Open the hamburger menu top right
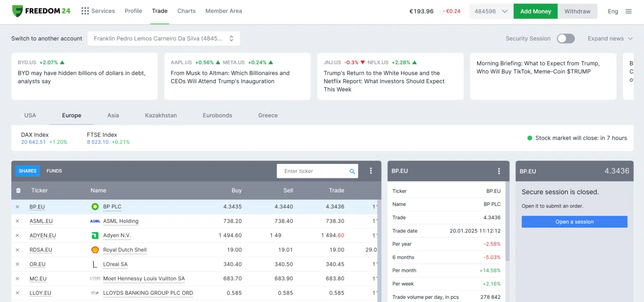Image resolution: width=644 pixels, height=302 pixels. click(x=628, y=11)
